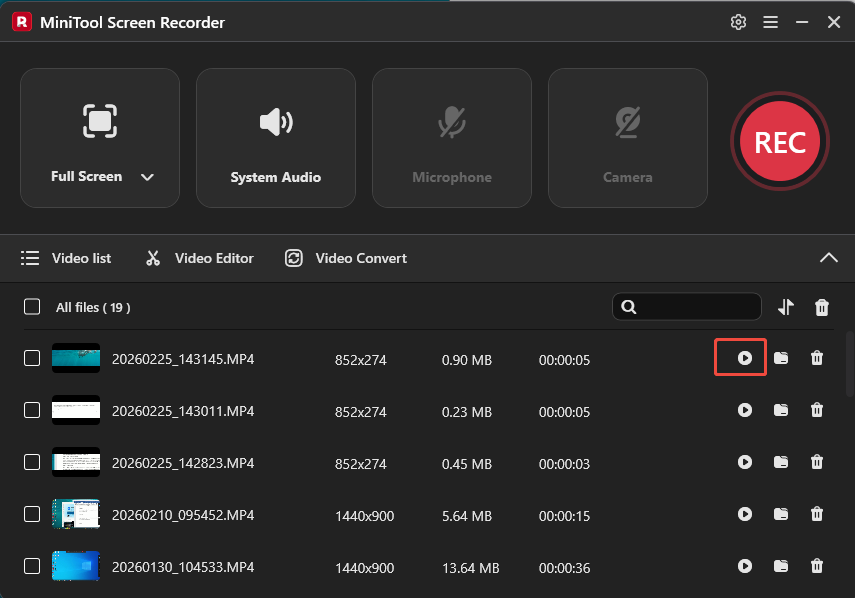
Task: Select the Full Screen capture mode icon
Action: (100, 122)
